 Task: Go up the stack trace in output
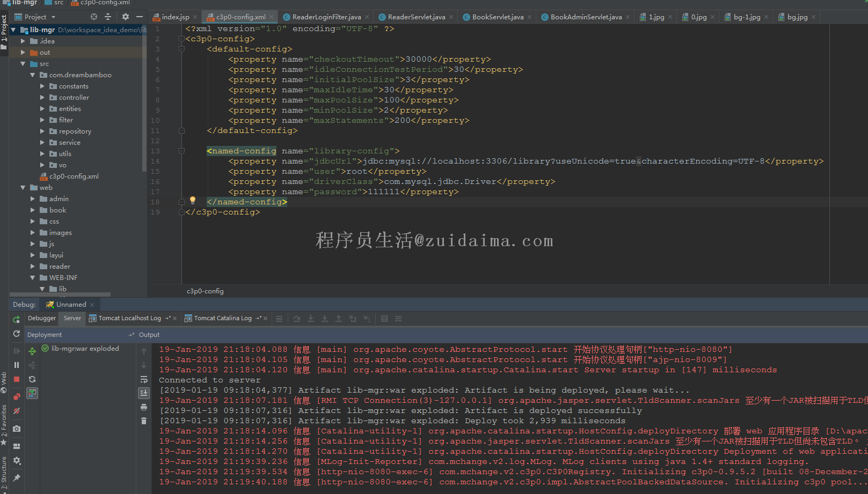(144, 351)
